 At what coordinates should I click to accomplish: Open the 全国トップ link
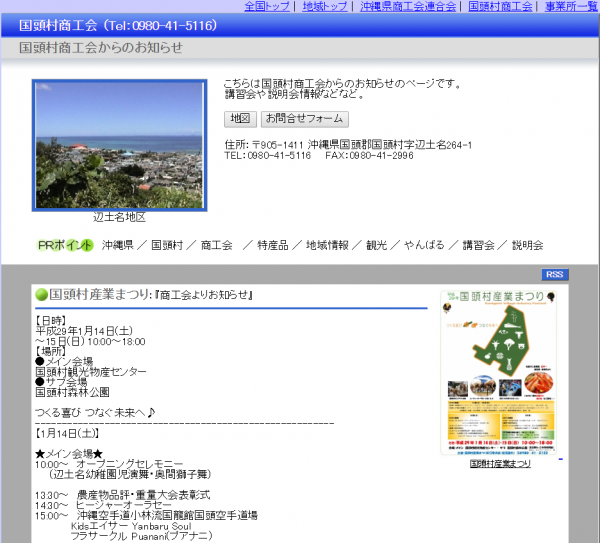267,6
